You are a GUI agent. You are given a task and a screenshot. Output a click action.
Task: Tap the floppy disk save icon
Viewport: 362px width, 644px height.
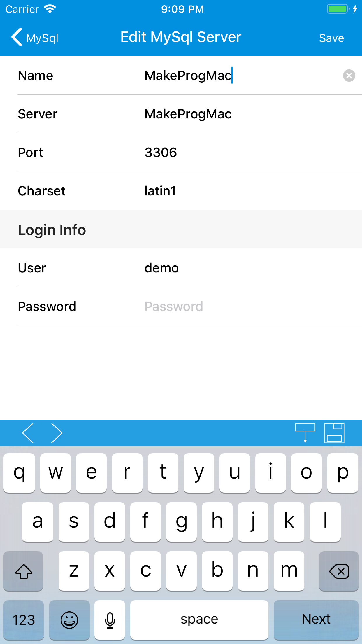(x=334, y=433)
